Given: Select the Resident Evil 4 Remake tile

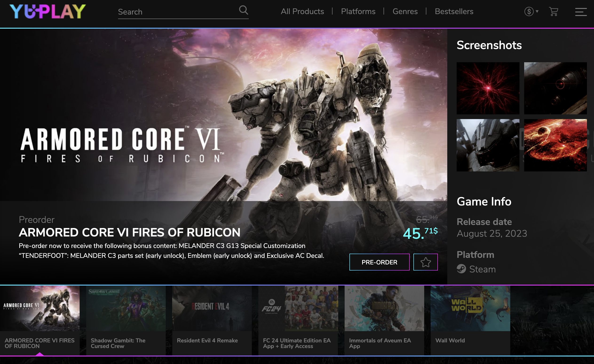Looking at the screenshot, I should [x=212, y=320].
